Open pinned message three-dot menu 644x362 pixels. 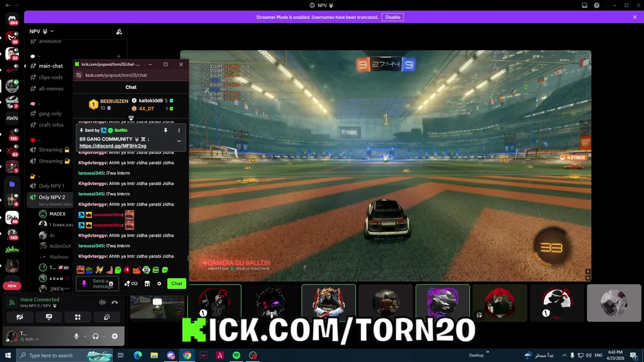pyautogui.click(x=179, y=130)
